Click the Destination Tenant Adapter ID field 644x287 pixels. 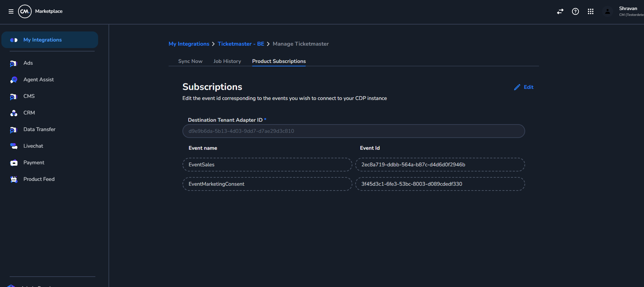click(x=354, y=131)
